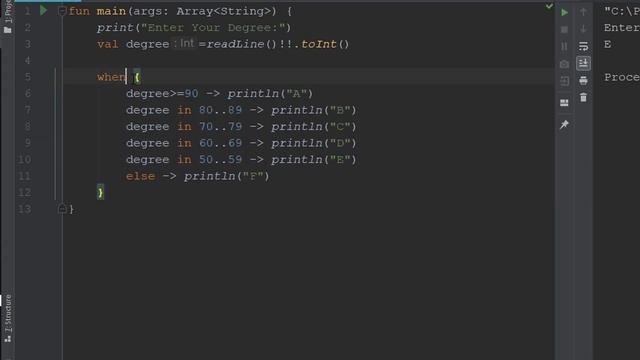The image size is (640, 360).
Task: Click console line starting 'Enter'
Action: 622,28
